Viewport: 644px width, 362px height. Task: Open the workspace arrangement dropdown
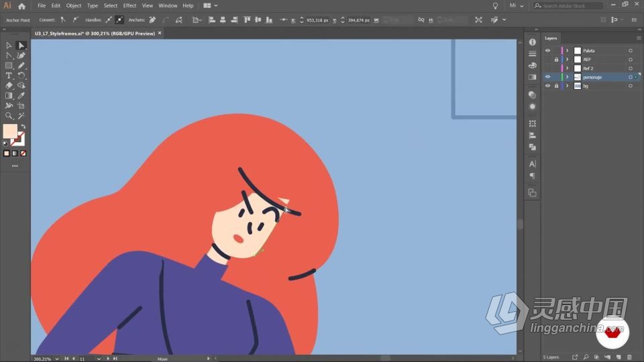click(x=210, y=6)
